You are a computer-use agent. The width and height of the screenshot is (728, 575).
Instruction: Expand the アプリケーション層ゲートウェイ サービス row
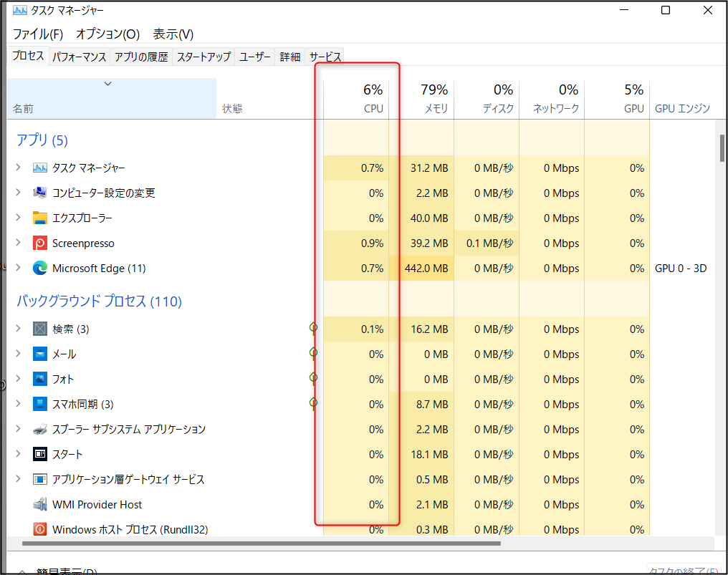coord(18,478)
